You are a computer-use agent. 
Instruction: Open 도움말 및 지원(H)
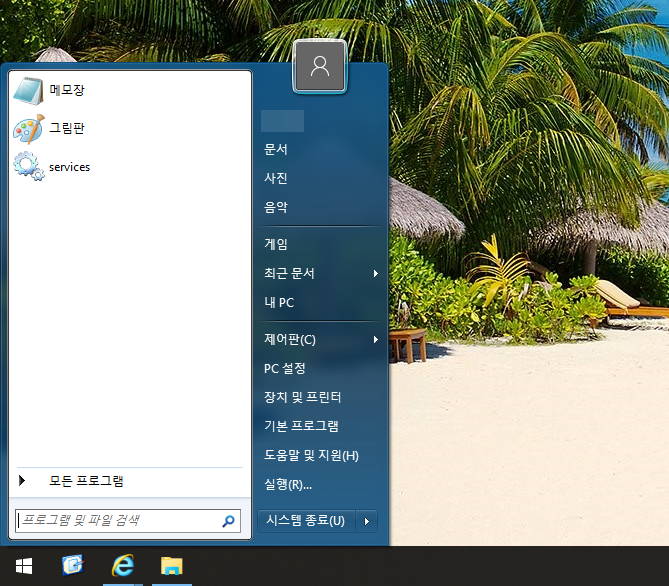coord(311,455)
